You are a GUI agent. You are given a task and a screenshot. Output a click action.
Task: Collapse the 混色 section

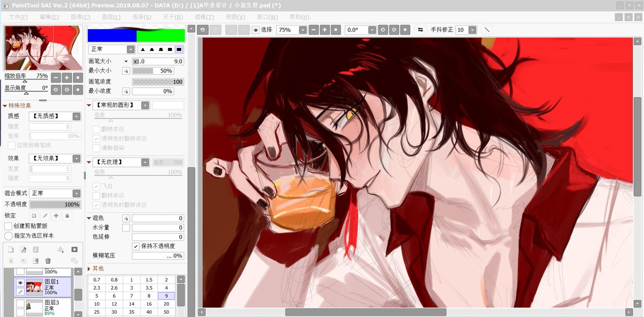pyautogui.click(x=89, y=218)
